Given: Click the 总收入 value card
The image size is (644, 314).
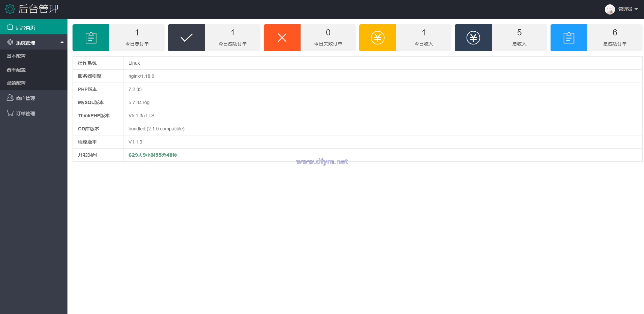Looking at the screenshot, I should pyautogui.click(x=519, y=38).
